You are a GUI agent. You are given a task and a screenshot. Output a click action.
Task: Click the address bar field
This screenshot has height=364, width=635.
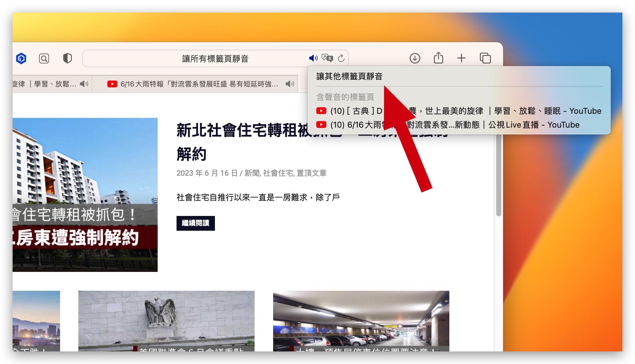click(x=215, y=58)
